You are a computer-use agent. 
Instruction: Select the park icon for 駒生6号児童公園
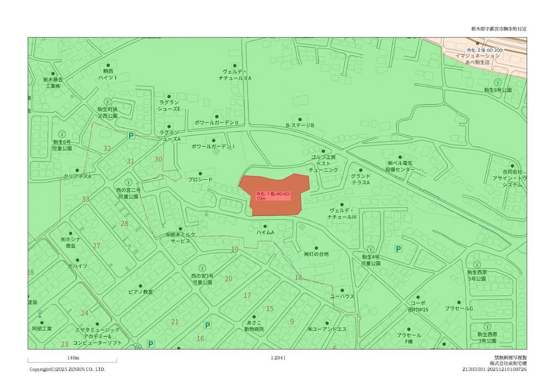[62, 134]
